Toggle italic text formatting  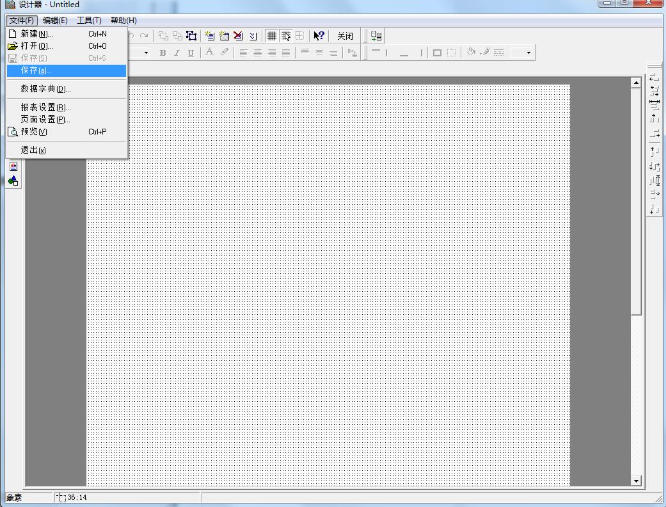coord(176,53)
